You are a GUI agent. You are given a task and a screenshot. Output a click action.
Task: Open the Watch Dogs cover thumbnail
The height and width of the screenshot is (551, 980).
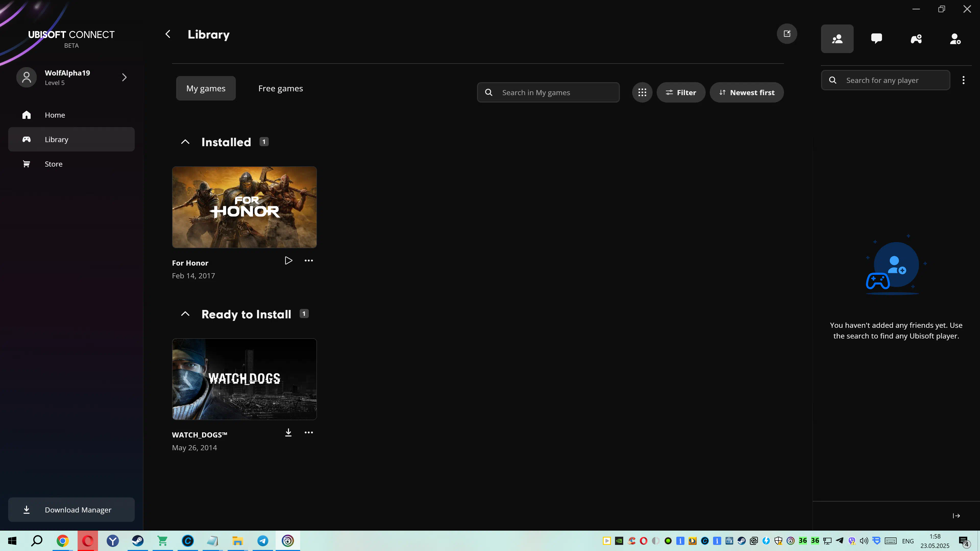244,379
